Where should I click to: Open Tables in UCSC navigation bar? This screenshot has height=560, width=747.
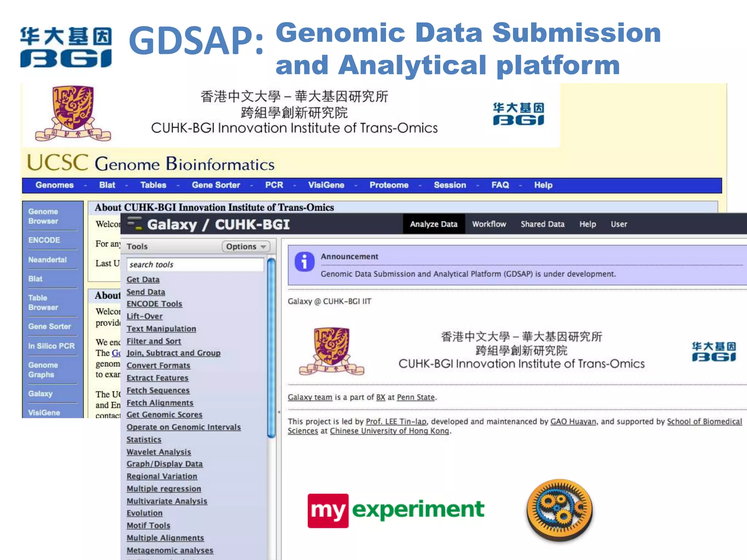(153, 185)
